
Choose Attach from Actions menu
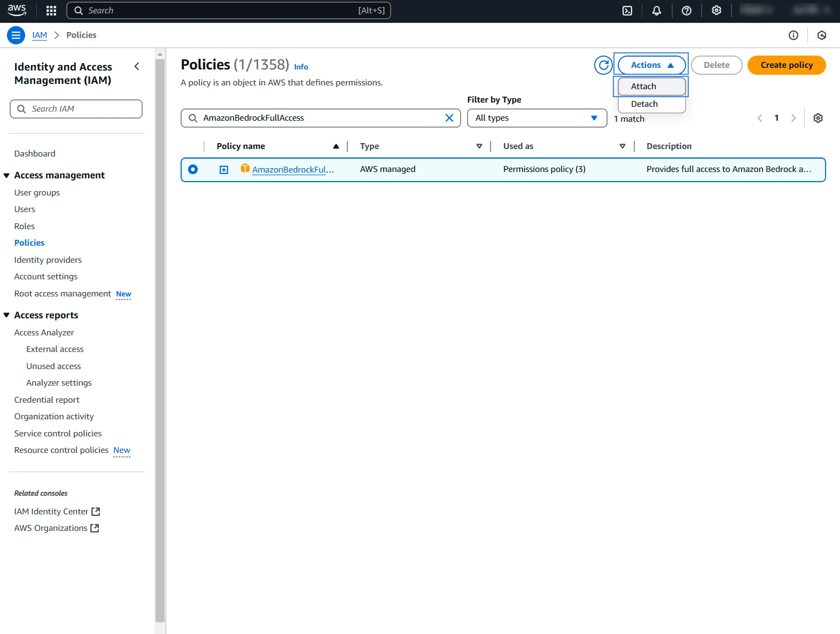pos(651,87)
